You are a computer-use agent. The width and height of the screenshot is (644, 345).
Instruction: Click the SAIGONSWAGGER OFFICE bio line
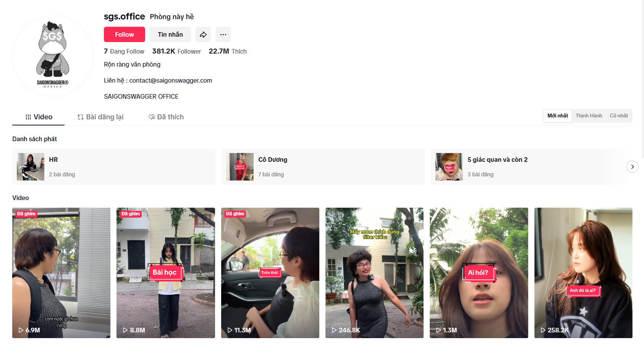click(141, 96)
